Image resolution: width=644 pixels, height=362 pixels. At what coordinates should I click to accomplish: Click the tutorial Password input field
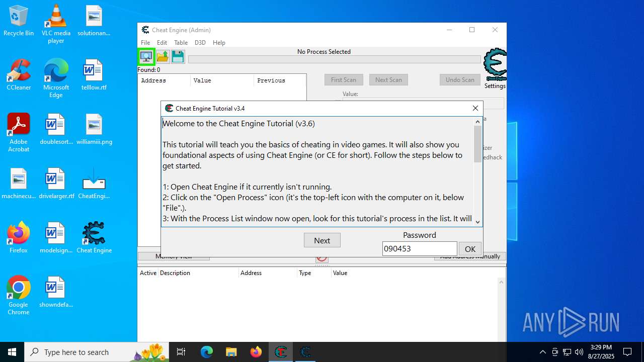click(420, 249)
